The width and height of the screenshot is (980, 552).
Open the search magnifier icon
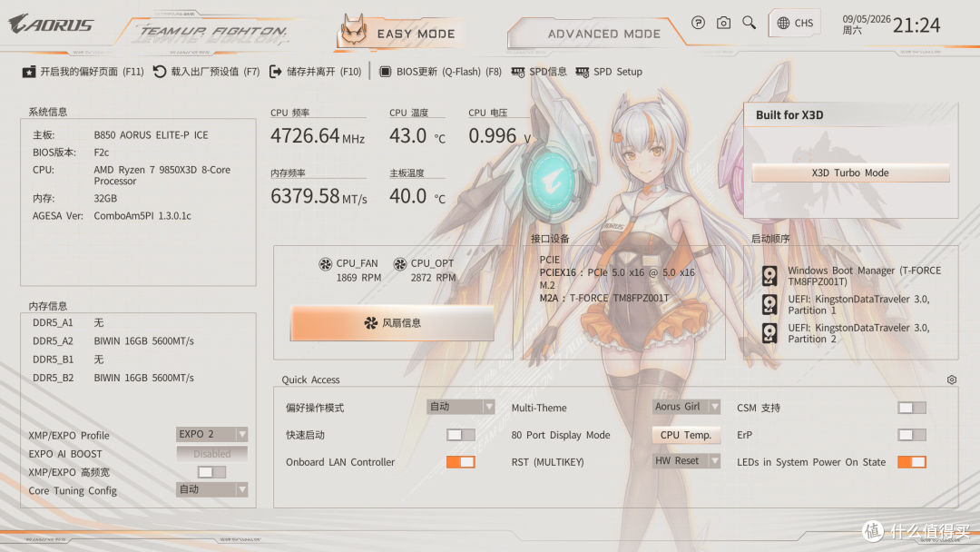(749, 23)
